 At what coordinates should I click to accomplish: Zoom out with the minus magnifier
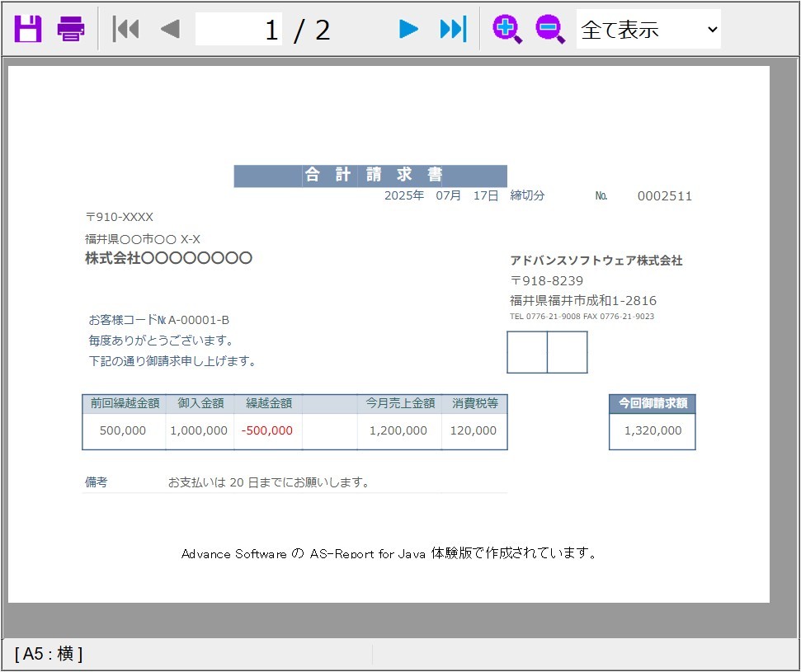(x=550, y=30)
